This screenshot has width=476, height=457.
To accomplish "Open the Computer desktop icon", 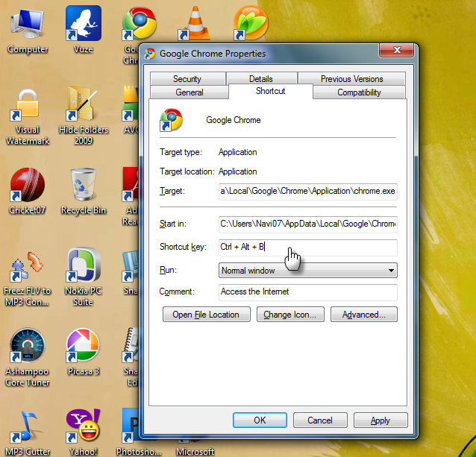I will click(28, 31).
